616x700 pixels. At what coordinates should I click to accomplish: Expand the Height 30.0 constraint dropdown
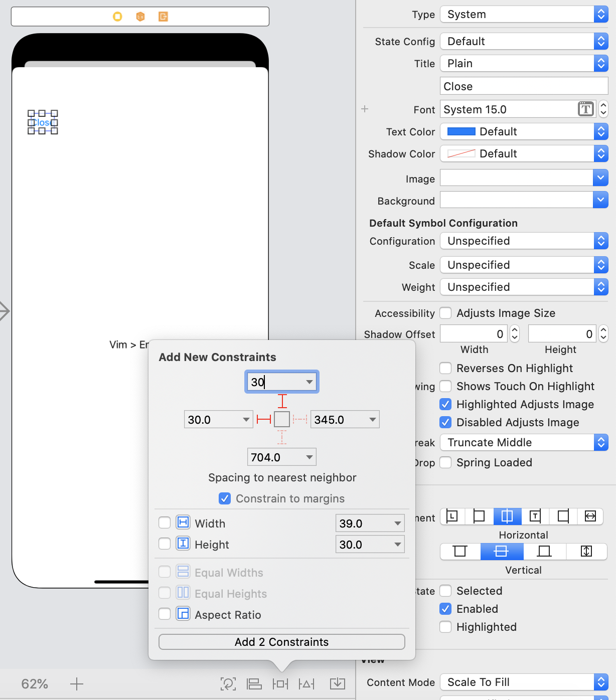(x=397, y=545)
